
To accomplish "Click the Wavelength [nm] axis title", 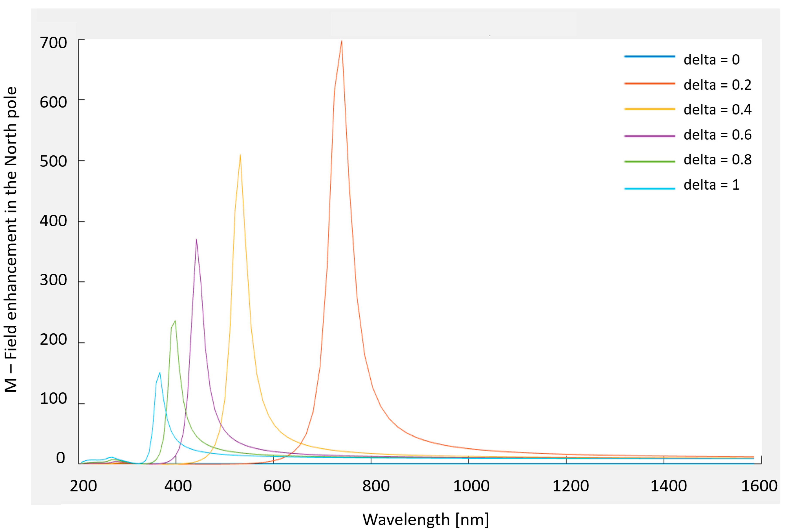I will coord(426,519).
